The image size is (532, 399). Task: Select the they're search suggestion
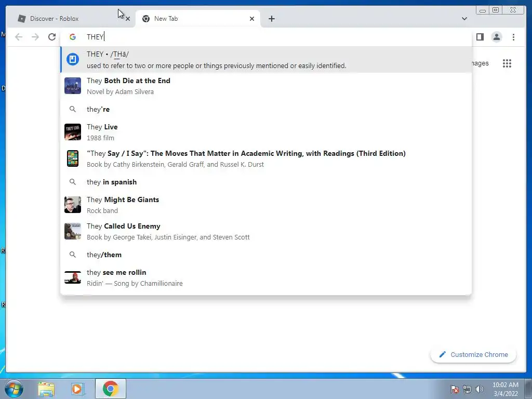tap(266, 109)
